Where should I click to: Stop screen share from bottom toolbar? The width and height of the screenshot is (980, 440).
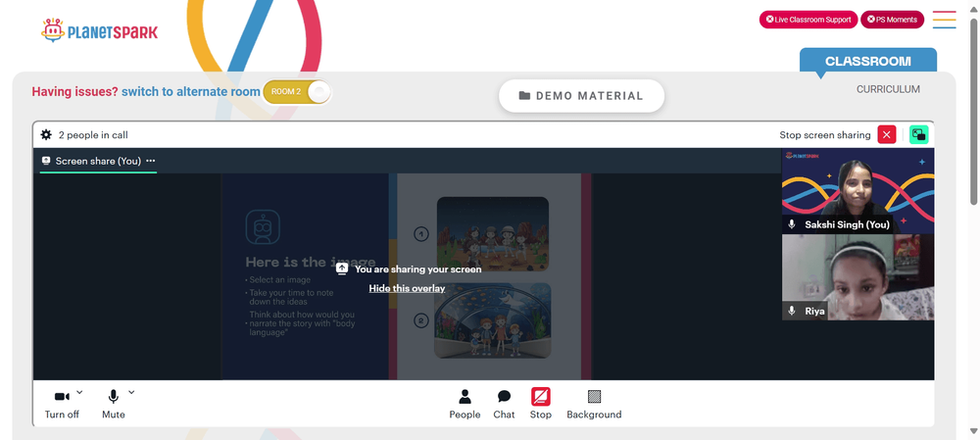pyautogui.click(x=541, y=405)
